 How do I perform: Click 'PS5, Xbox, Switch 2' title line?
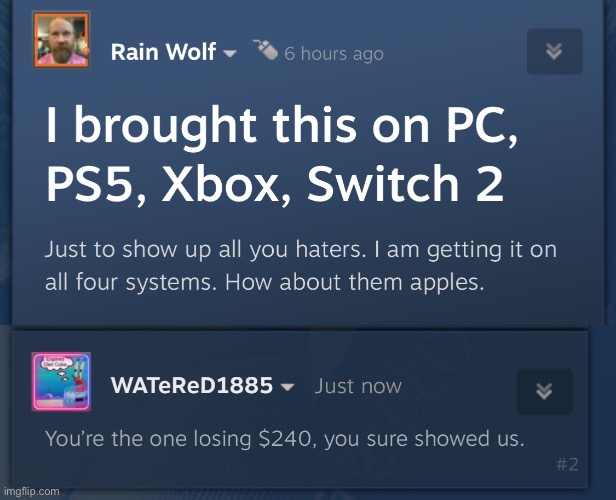click(x=275, y=184)
